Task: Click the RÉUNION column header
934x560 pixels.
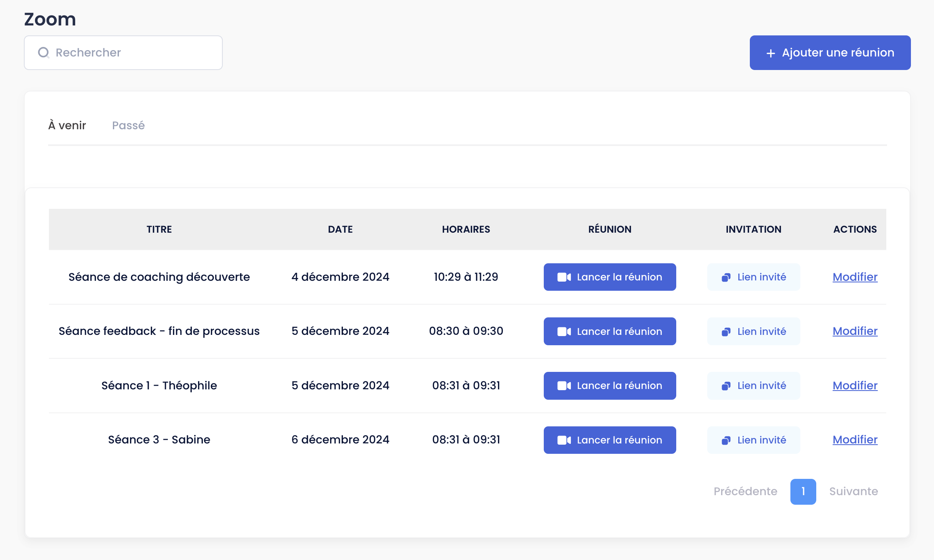Action: tap(610, 229)
